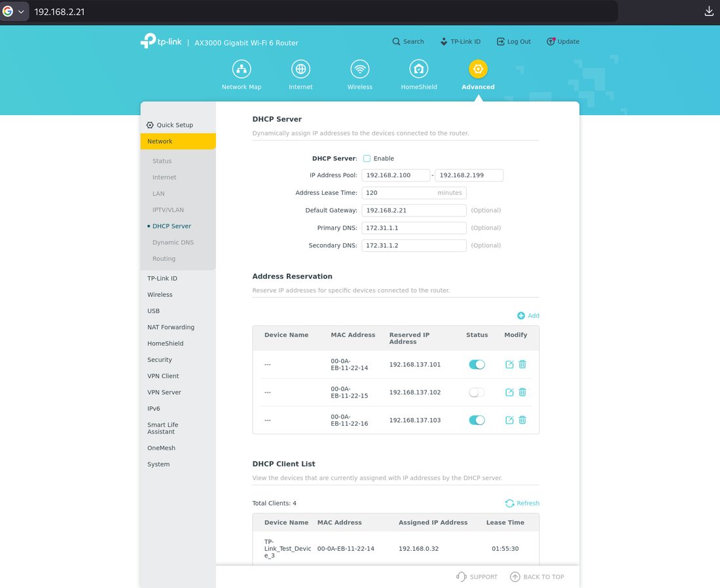Click the Search magnifier icon
720x588 pixels.
tap(396, 42)
